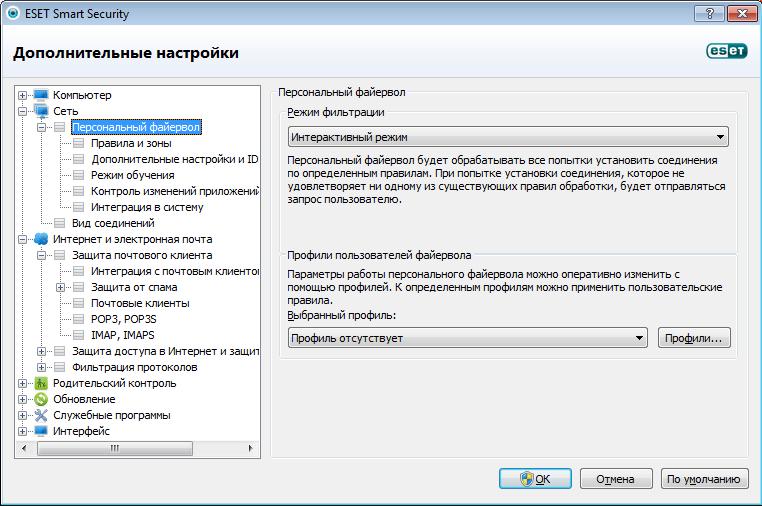The width and height of the screenshot is (762, 506).
Task: Click the page icon beside Защита почтового клиента
Action: (x=60, y=255)
